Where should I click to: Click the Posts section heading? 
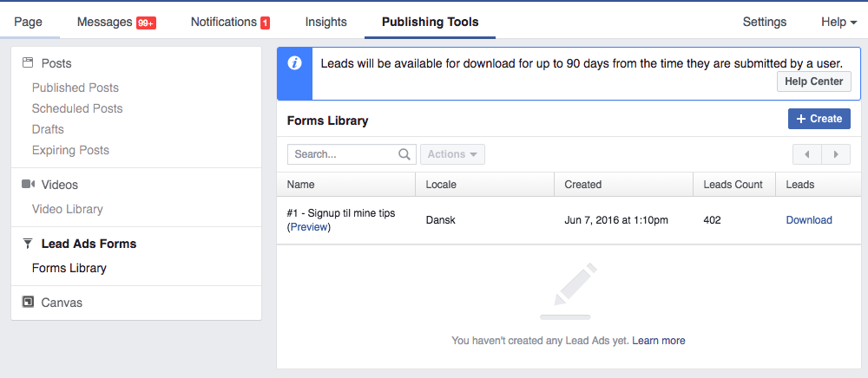[x=56, y=63]
